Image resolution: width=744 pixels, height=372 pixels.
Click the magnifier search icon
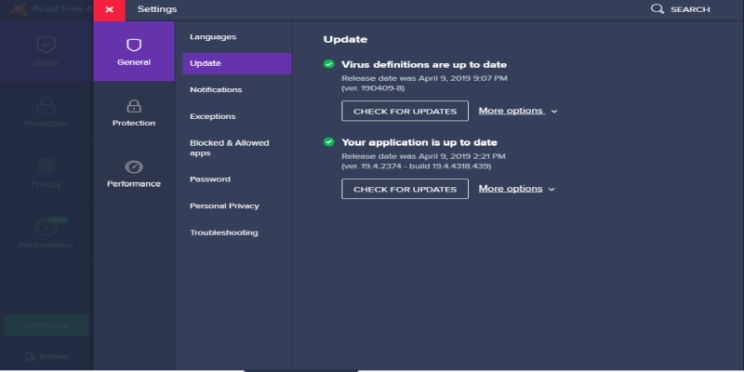point(657,9)
